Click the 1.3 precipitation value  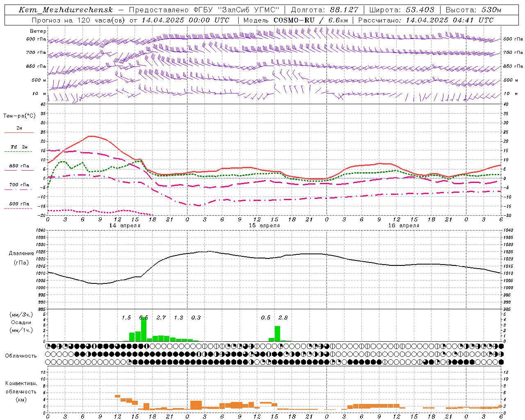coord(179,317)
